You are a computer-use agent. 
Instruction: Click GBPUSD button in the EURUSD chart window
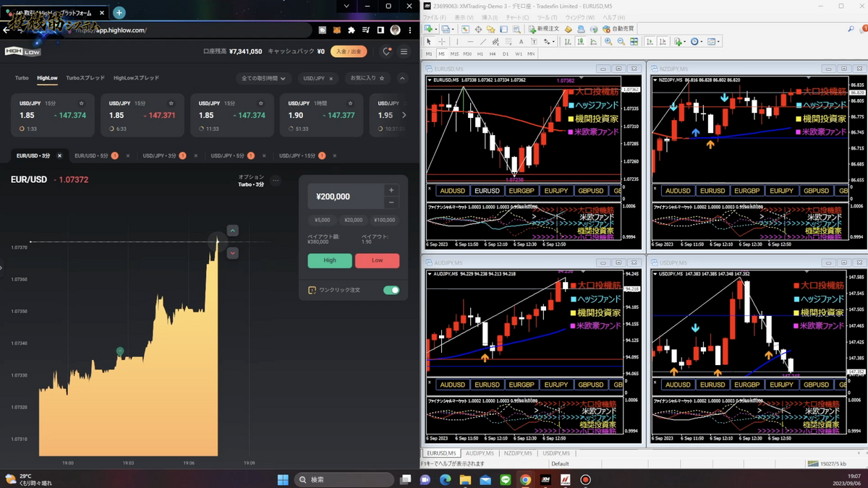(x=591, y=191)
